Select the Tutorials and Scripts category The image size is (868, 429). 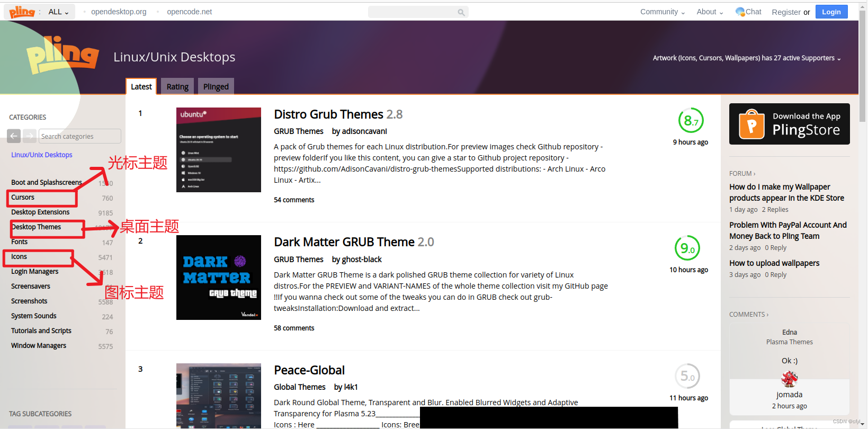41,330
